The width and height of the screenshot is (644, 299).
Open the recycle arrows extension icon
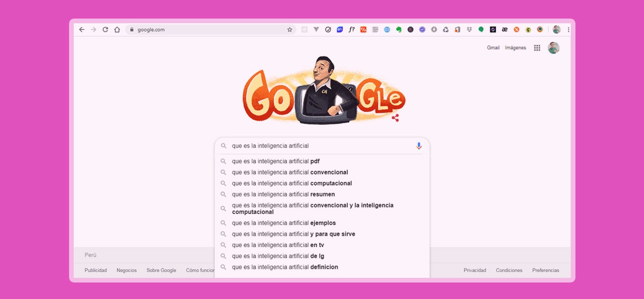pos(446,29)
